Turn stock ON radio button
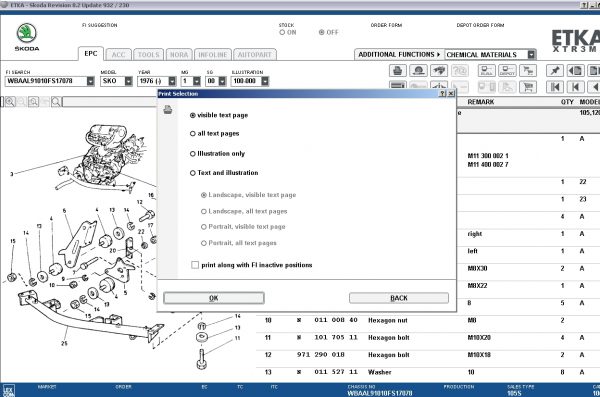 [282, 33]
